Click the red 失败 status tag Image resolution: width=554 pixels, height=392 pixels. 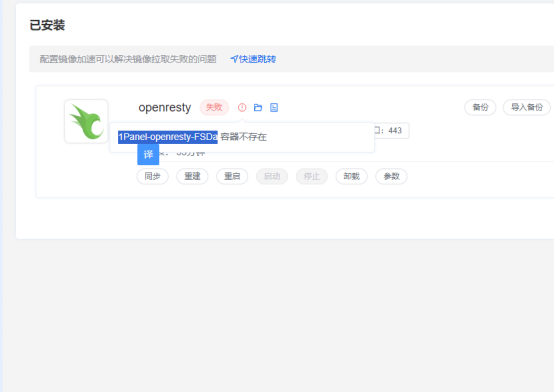tap(214, 107)
